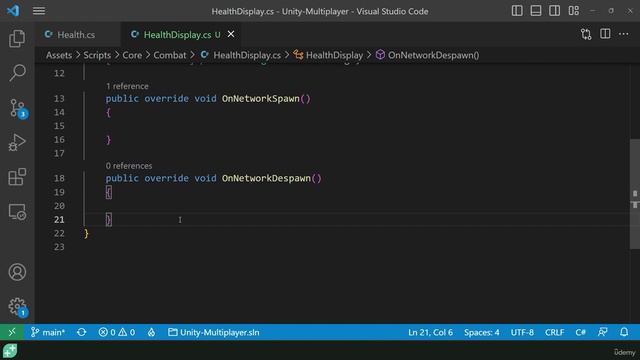
Task: Toggle the primary side bar layout
Action: pos(517,11)
